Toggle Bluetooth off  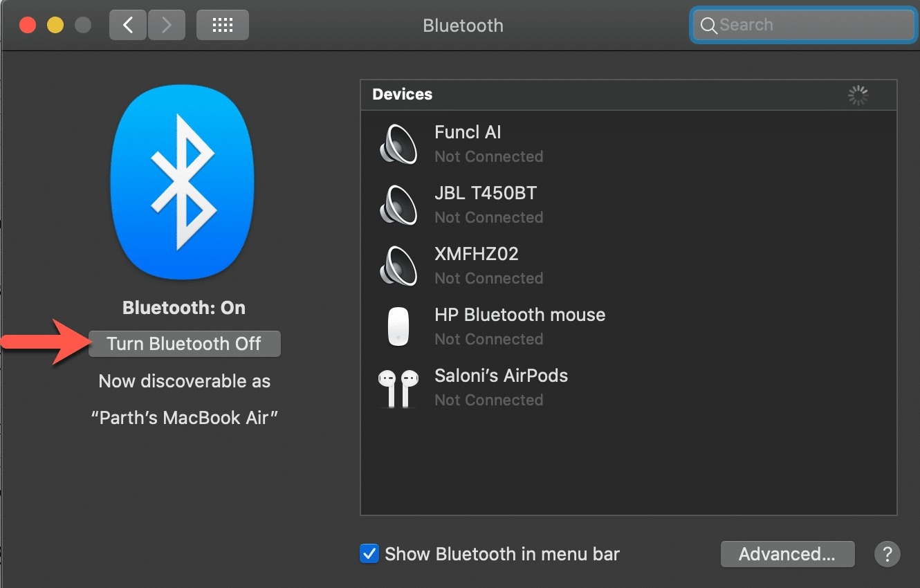(x=184, y=343)
